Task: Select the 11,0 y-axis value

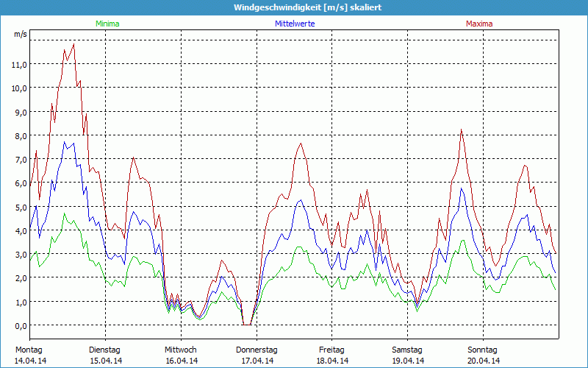Action: (20, 64)
